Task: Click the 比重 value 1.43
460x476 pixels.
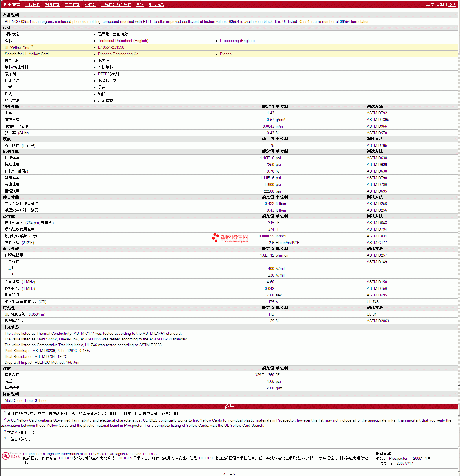Action: [270, 113]
